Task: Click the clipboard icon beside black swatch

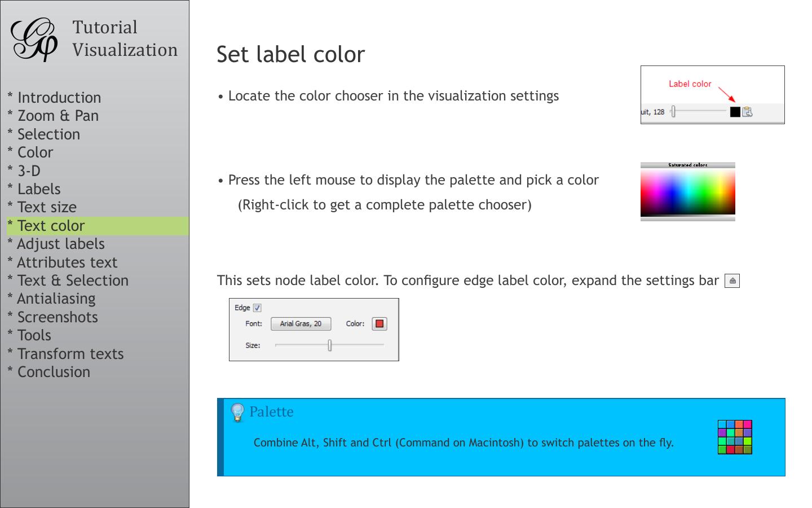Action: pos(747,112)
